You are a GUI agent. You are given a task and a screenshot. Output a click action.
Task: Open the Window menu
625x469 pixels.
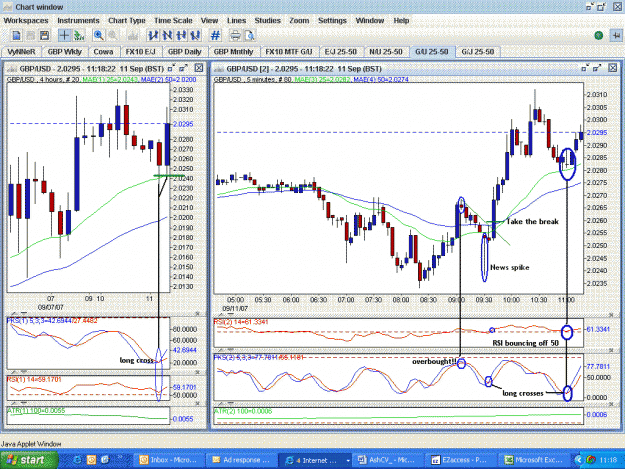[x=369, y=20]
